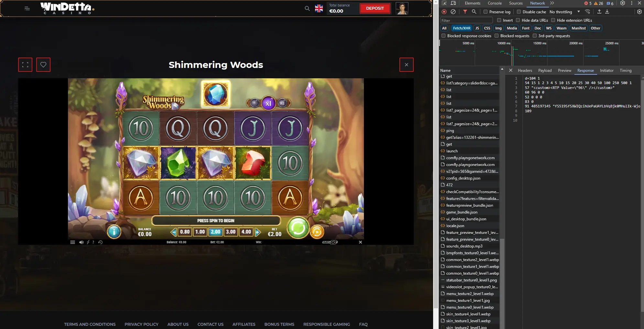Viewport: 644px width, 329px height.
Task: Open Bonus Terms link
Action: pyautogui.click(x=279, y=324)
